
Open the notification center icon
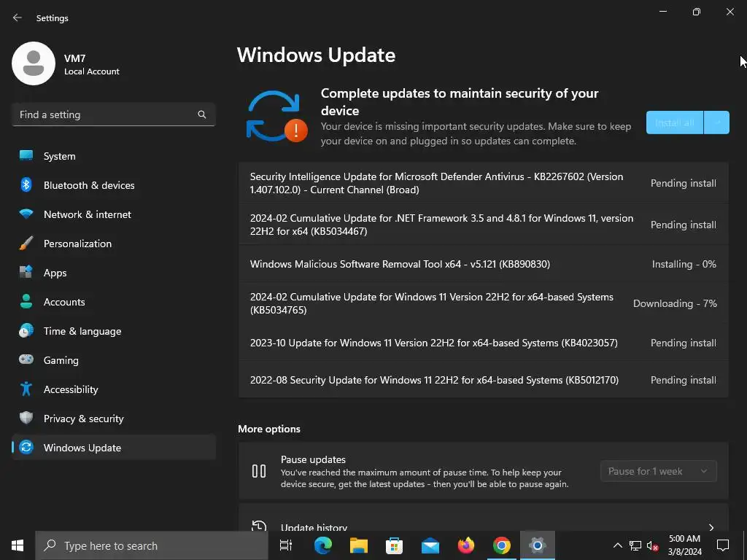(x=723, y=545)
